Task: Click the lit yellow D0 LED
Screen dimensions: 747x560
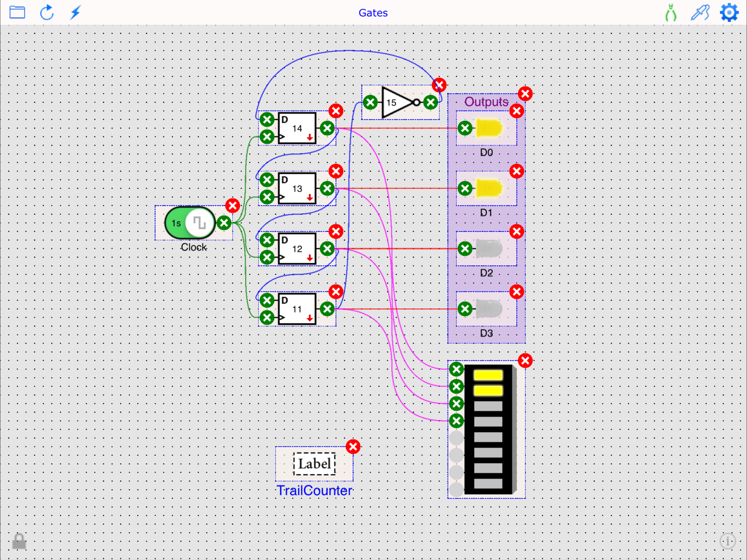Action: [489, 128]
